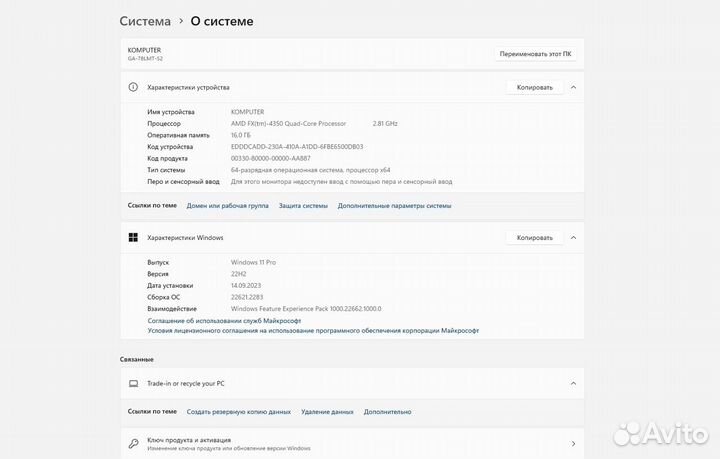Click Удаление данных link
This screenshot has height=459, width=720.
point(327,411)
